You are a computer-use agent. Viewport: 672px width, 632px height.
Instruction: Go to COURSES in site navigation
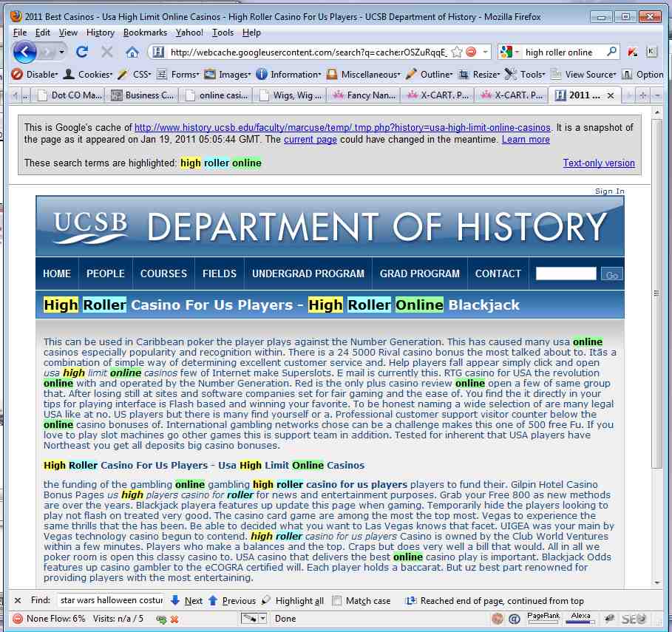click(163, 273)
